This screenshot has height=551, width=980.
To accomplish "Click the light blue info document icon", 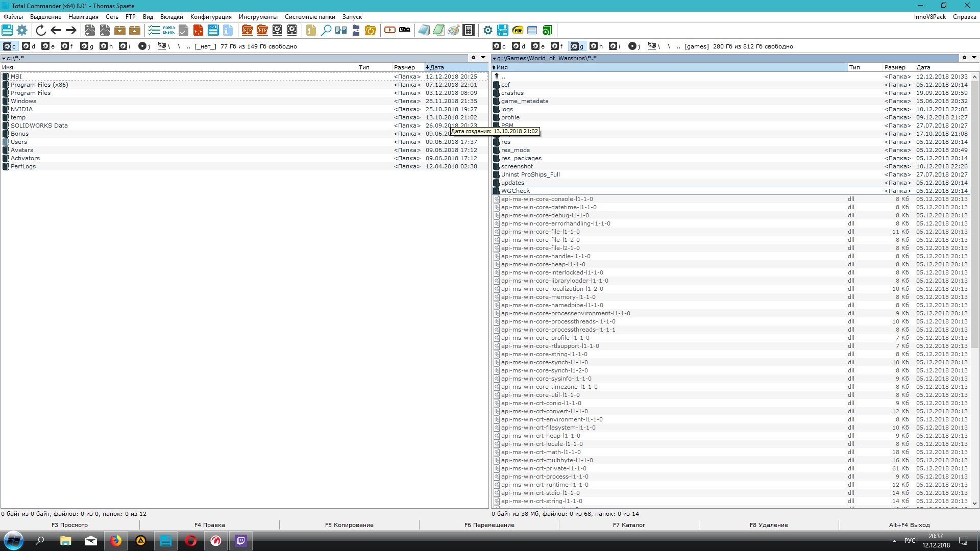I will [228, 30].
